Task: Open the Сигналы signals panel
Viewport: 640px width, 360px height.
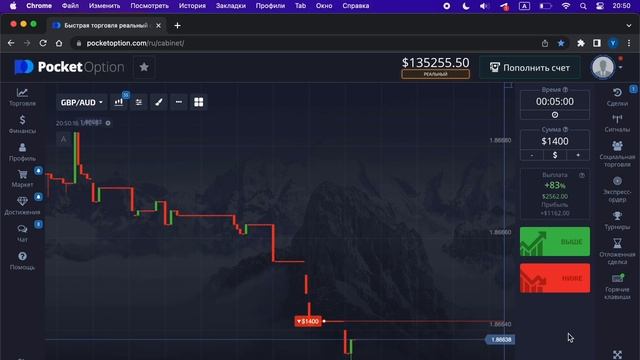Action: point(617,123)
